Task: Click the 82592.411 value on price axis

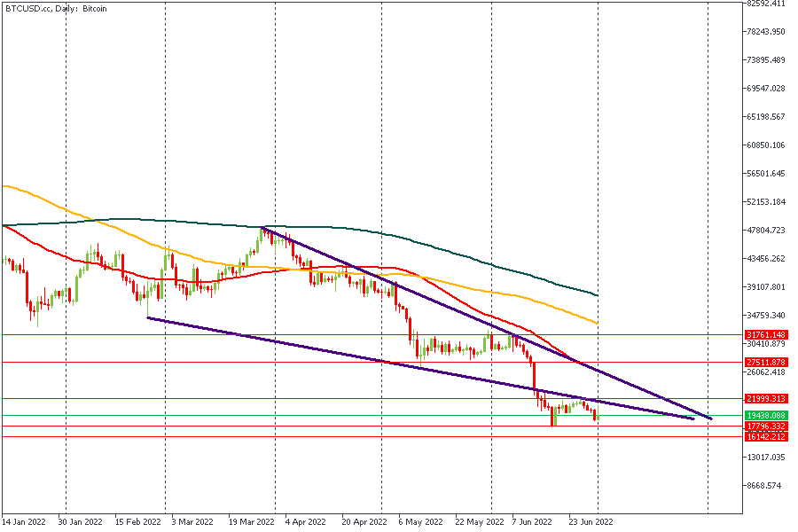Action: (766, 4)
